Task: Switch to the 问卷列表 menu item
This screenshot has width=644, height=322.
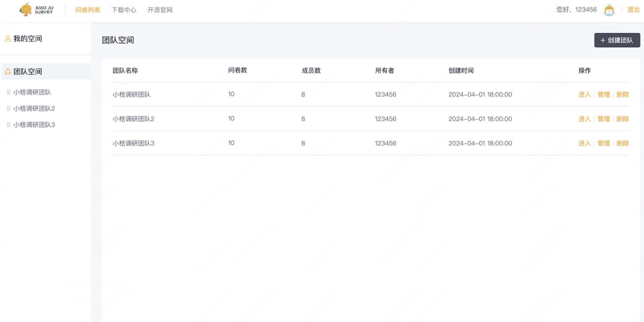Action: pyautogui.click(x=87, y=10)
